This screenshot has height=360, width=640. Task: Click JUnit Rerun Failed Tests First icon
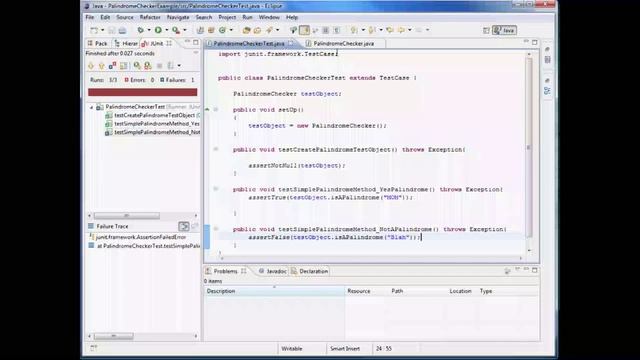[148, 66]
